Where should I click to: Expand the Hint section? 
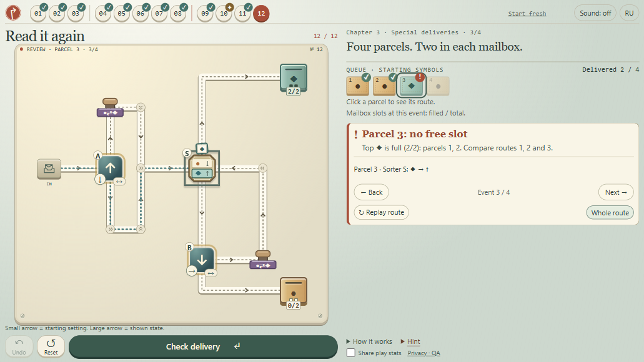(x=410, y=341)
